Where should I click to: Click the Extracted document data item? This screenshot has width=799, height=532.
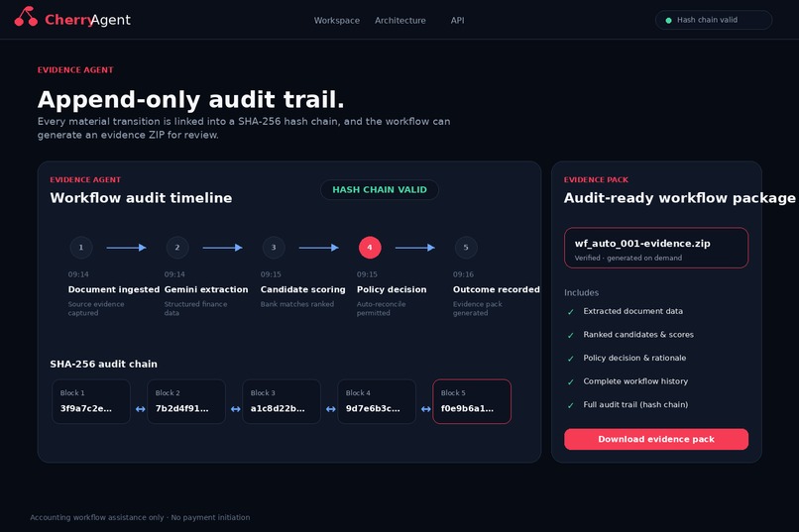632,311
